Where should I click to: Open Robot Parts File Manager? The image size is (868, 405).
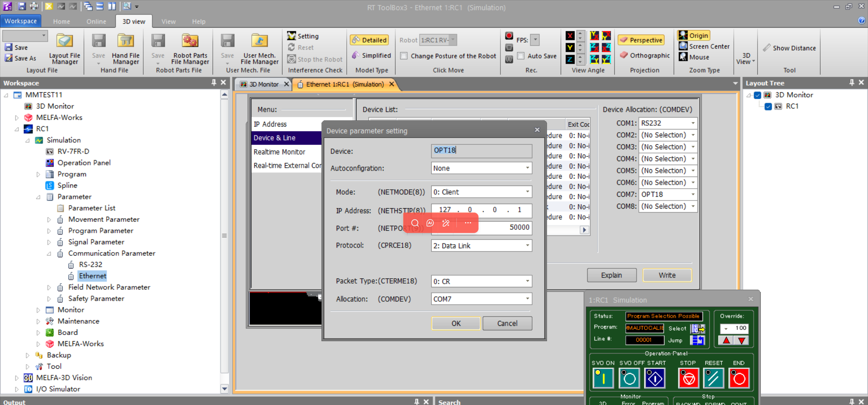point(190,49)
